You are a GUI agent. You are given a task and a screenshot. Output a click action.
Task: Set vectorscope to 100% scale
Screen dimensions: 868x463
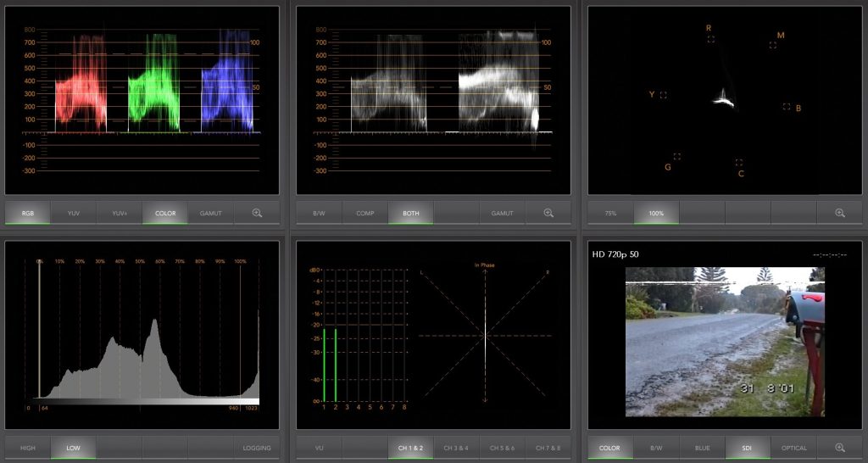(656, 213)
